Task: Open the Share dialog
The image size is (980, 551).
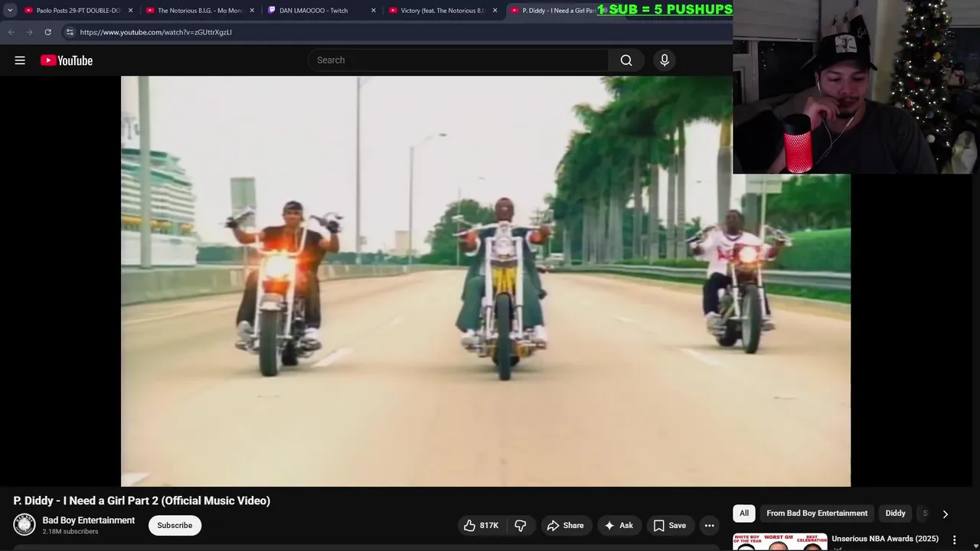Action: [x=565, y=526]
